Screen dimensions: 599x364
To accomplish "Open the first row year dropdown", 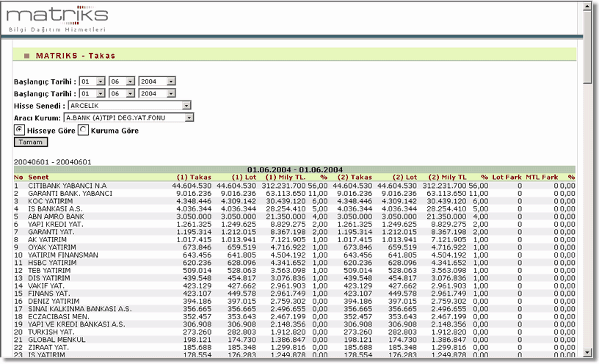I will (x=171, y=81).
